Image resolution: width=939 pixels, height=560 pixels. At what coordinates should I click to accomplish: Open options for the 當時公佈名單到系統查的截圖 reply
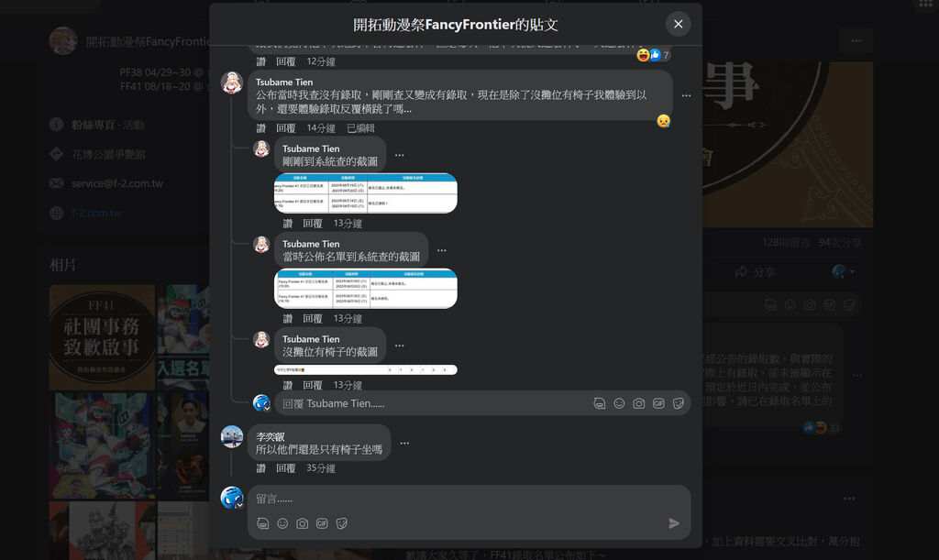(442, 251)
